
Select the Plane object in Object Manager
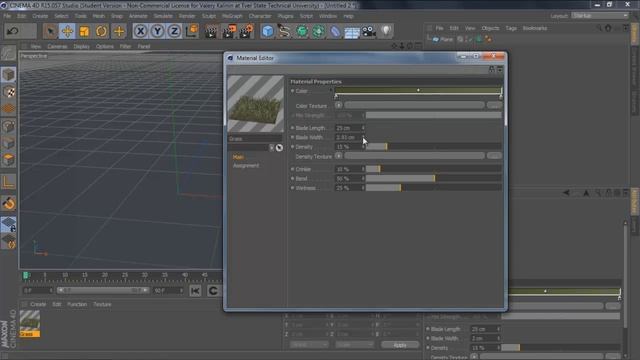[446, 40]
